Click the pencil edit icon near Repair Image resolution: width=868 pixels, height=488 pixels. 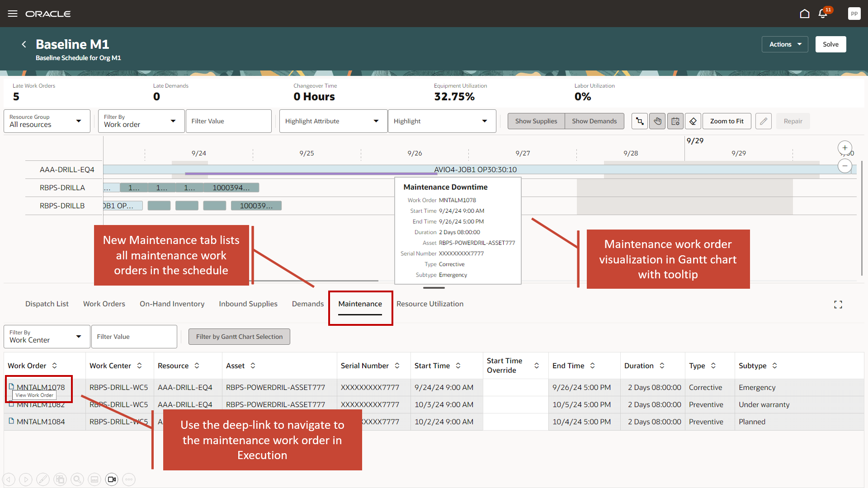tap(763, 121)
